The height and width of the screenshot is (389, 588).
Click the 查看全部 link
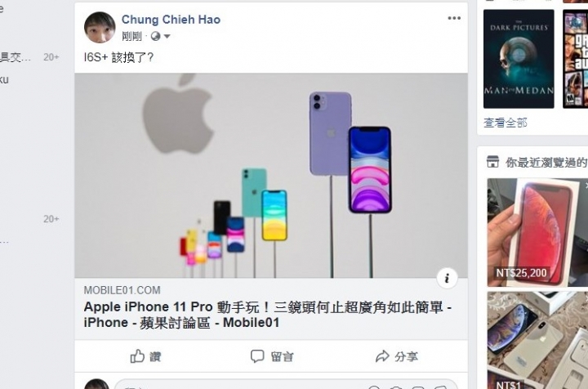(506, 123)
